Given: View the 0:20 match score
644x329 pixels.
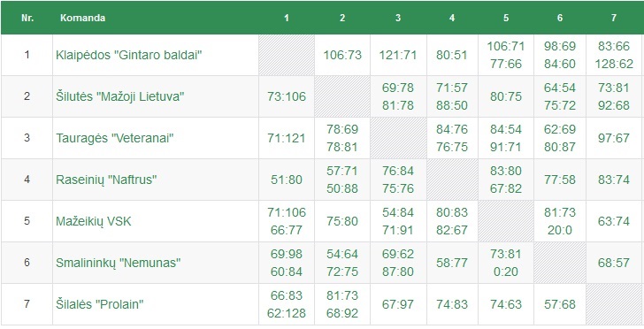Looking at the screenshot, I should tap(506, 272).
